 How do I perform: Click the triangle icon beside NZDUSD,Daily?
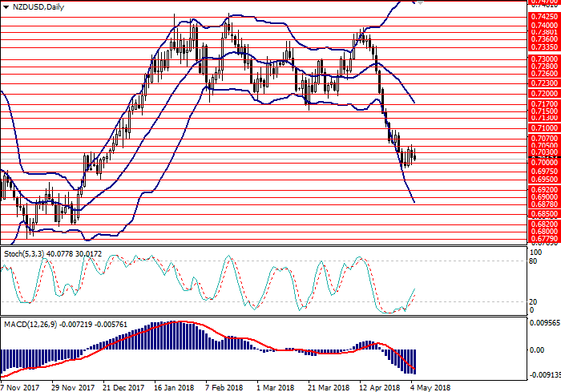(5, 6)
